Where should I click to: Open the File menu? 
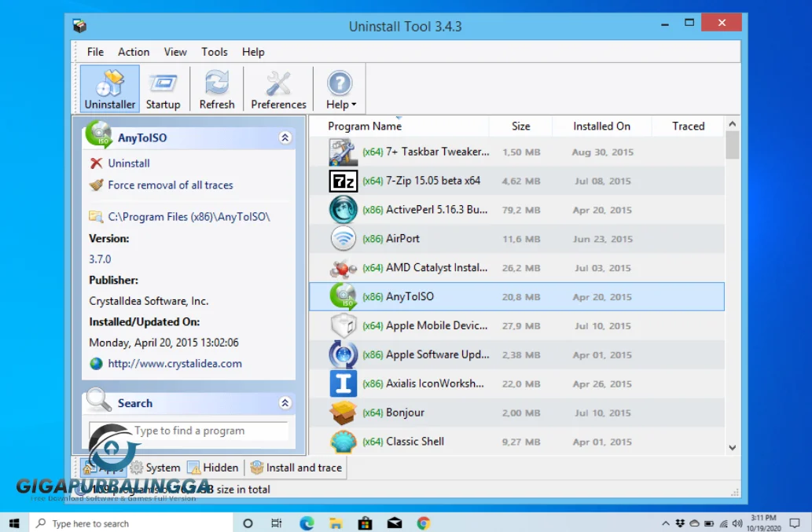click(x=95, y=52)
